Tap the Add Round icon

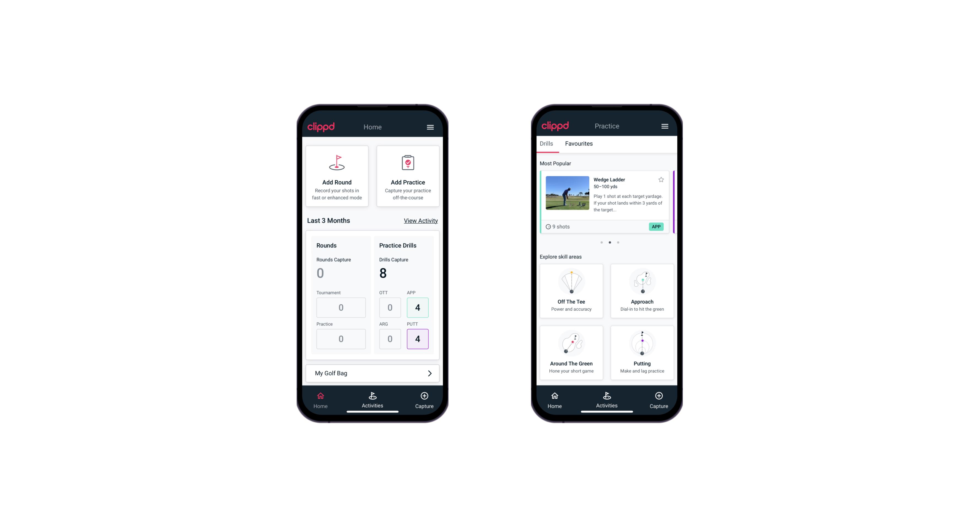[336, 164]
